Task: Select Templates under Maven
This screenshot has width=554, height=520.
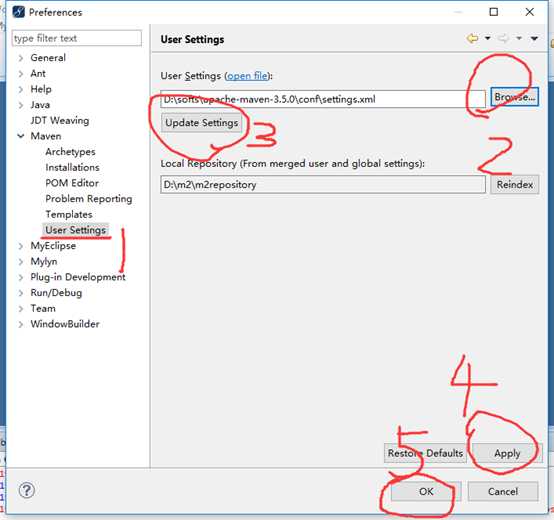Action: (x=69, y=214)
